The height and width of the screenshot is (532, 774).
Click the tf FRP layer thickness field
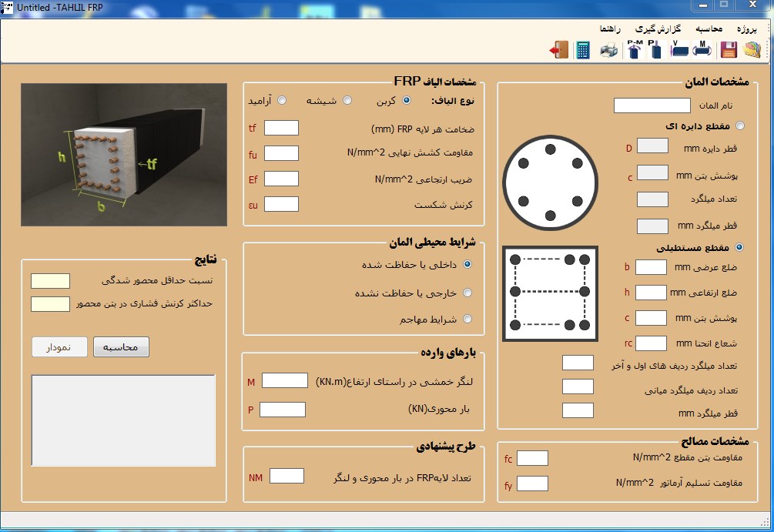tap(281, 128)
